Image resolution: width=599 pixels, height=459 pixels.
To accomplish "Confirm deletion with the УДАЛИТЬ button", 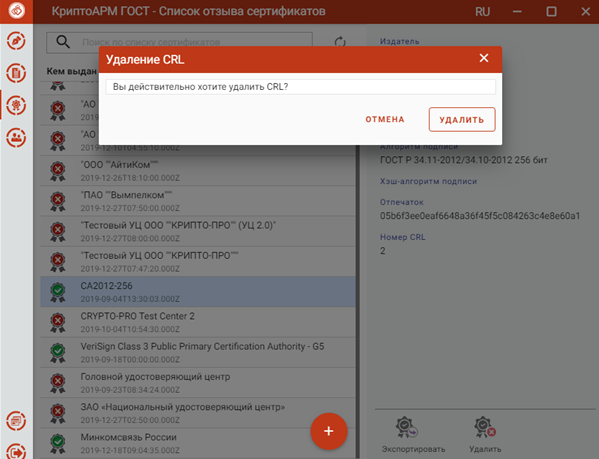I will click(x=462, y=120).
